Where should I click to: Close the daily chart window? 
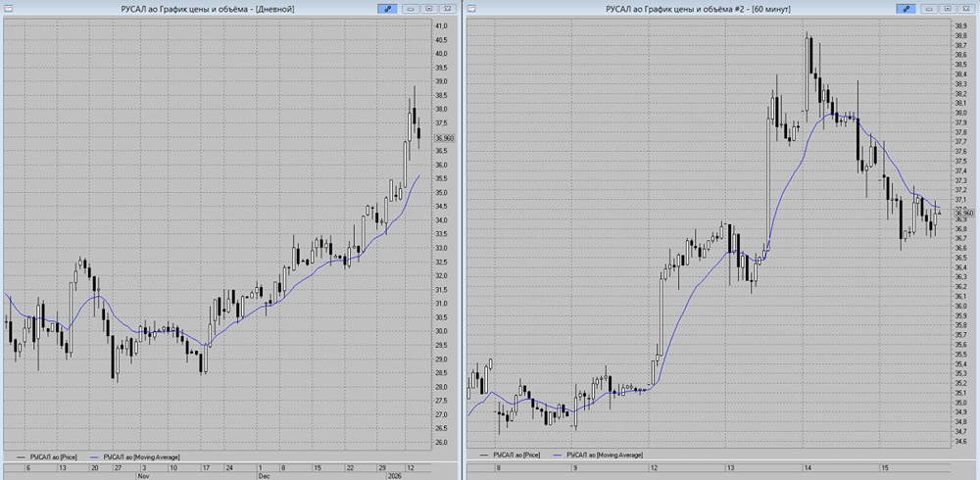(x=447, y=9)
